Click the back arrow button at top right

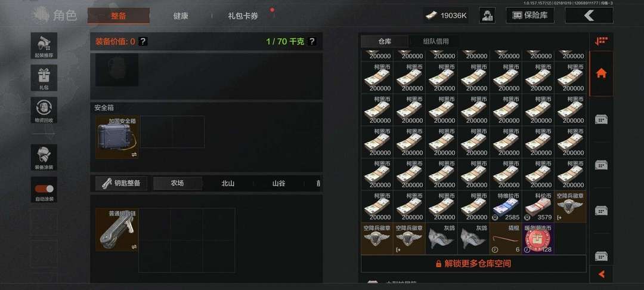point(589,16)
